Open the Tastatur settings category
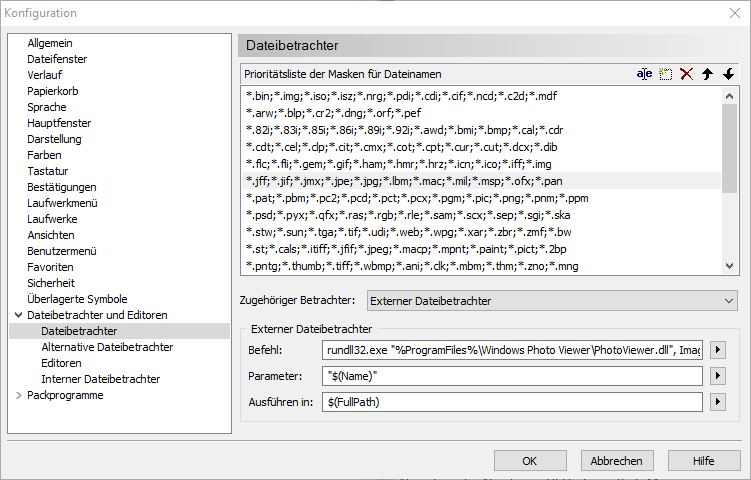 point(49,171)
